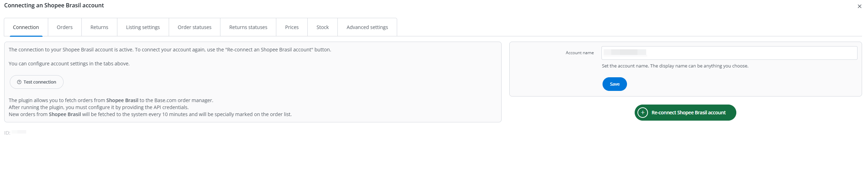Select the Order statuses tab

(x=195, y=27)
